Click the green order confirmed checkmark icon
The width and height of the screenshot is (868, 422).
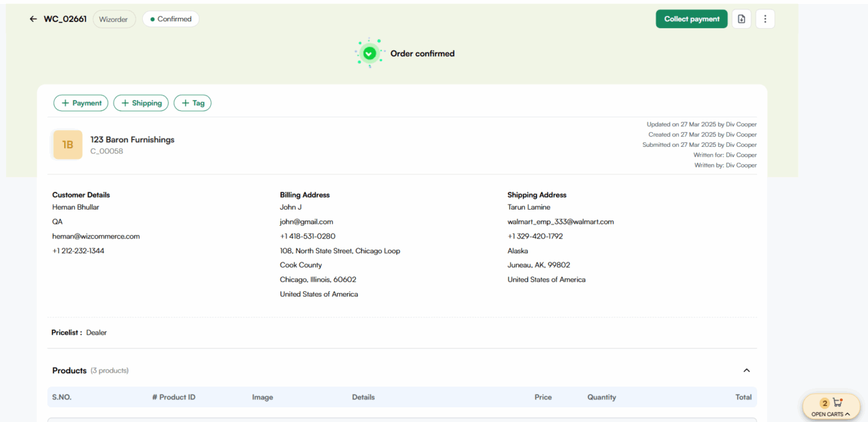click(369, 53)
